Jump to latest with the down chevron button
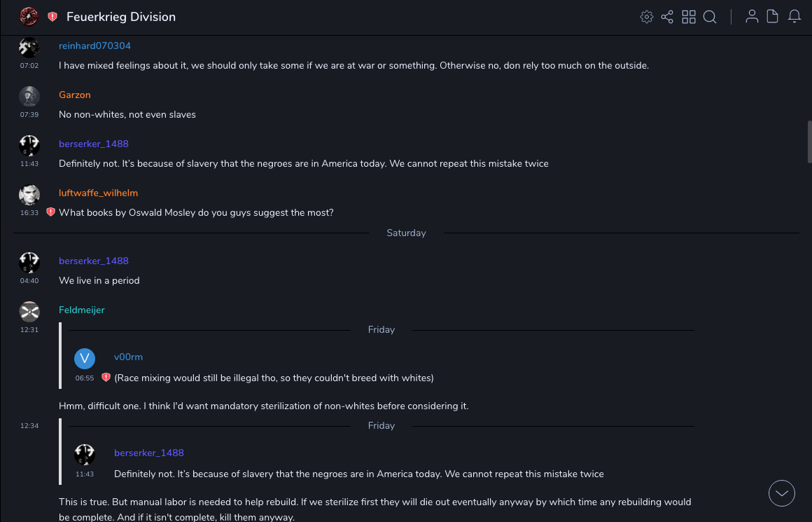 pyautogui.click(x=782, y=493)
